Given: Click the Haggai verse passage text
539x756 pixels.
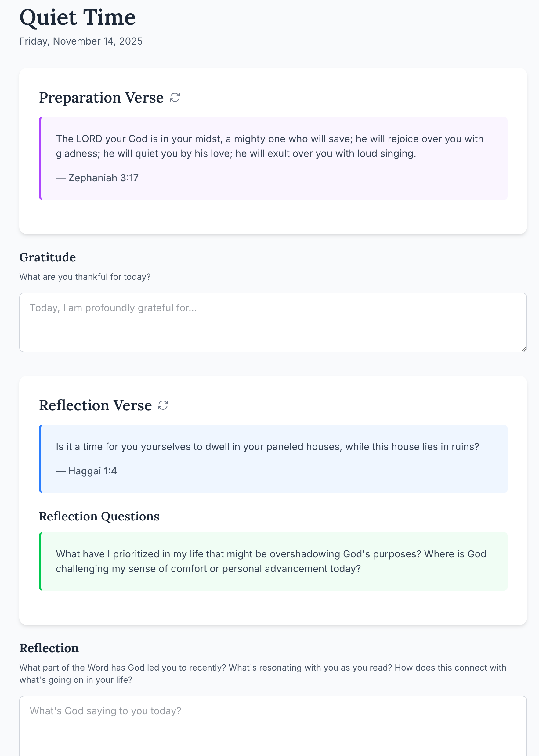Looking at the screenshot, I should coord(267,447).
